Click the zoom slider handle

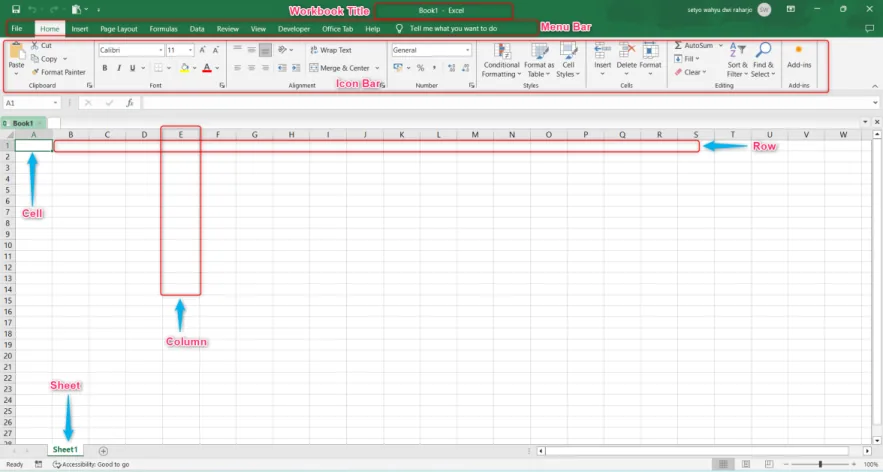coord(820,464)
